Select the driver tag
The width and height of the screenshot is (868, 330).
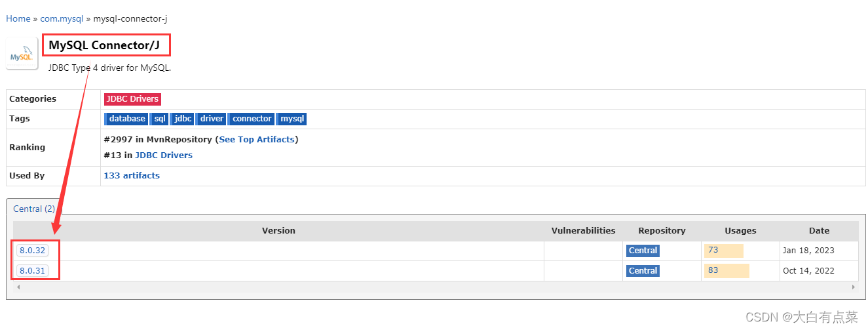coord(211,119)
